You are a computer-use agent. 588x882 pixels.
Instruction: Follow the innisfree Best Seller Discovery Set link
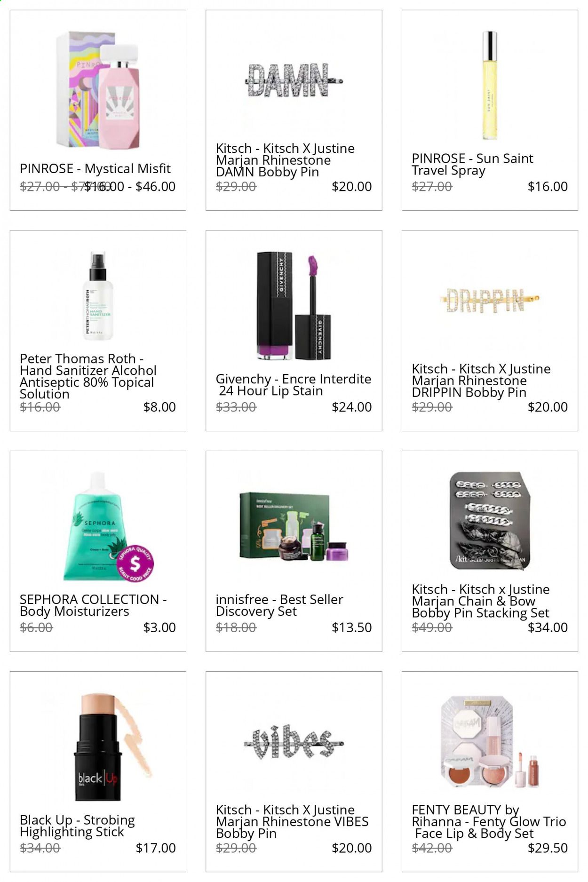(279, 605)
